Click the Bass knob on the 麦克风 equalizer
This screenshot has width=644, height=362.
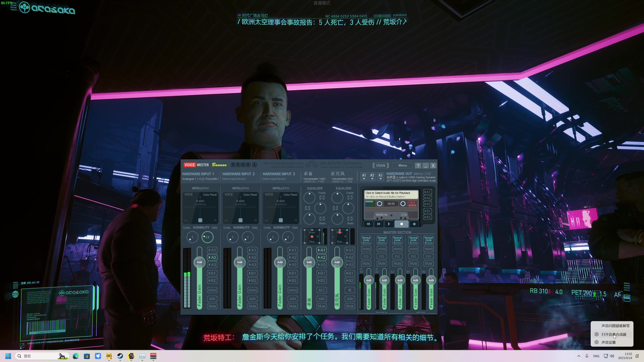click(x=337, y=219)
